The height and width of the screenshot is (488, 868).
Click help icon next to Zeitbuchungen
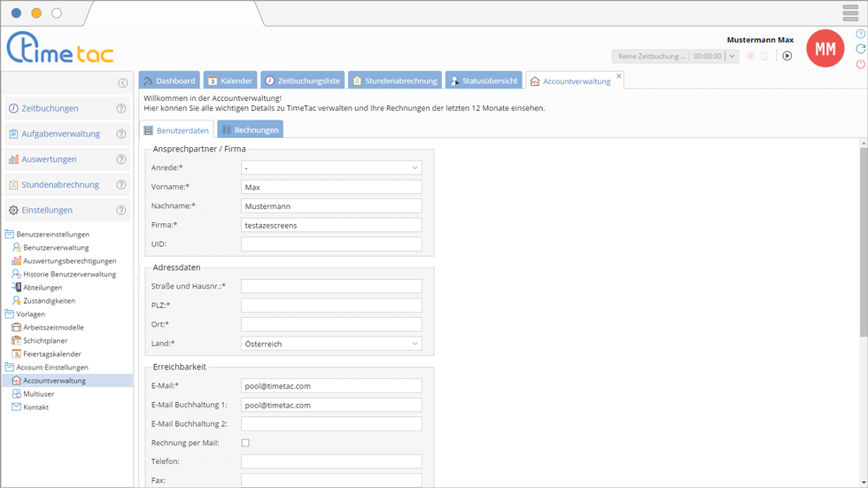coord(121,109)
